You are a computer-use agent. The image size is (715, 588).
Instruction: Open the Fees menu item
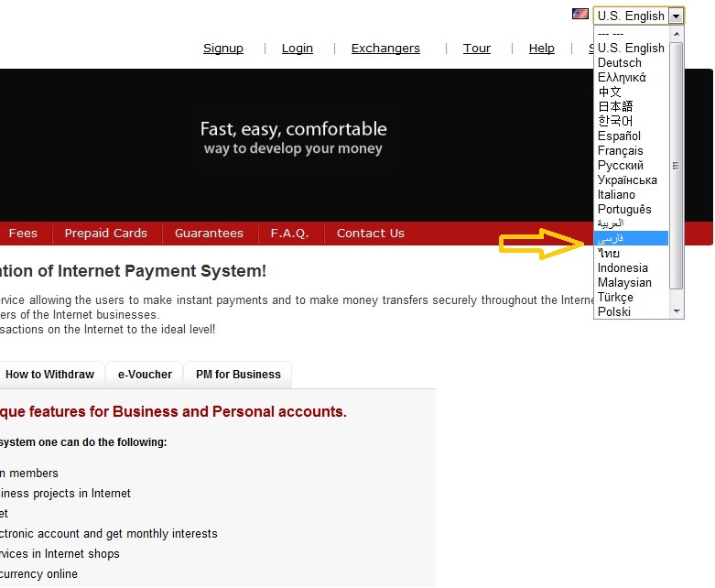(23, 234)
